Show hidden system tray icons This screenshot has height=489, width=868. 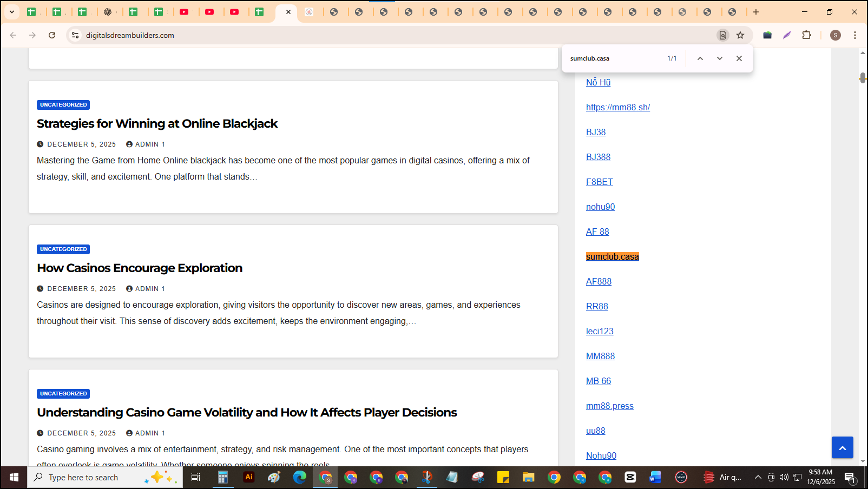pos(758,477)
